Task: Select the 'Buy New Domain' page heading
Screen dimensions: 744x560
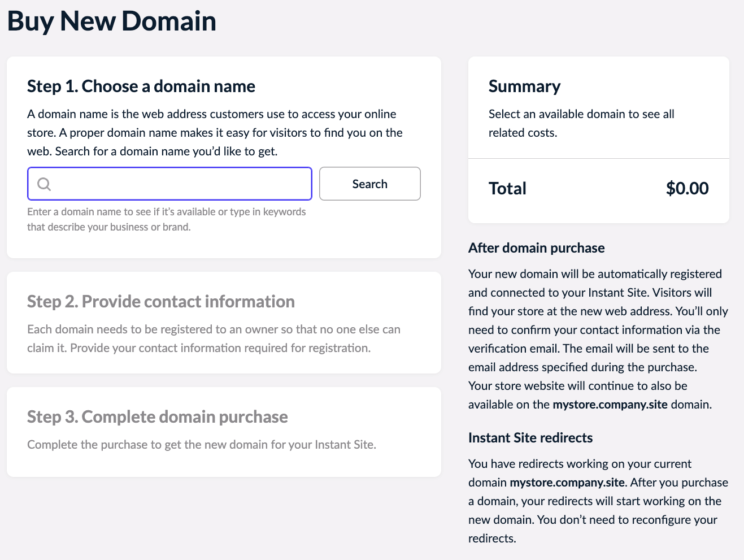Action: click(112, 21)
